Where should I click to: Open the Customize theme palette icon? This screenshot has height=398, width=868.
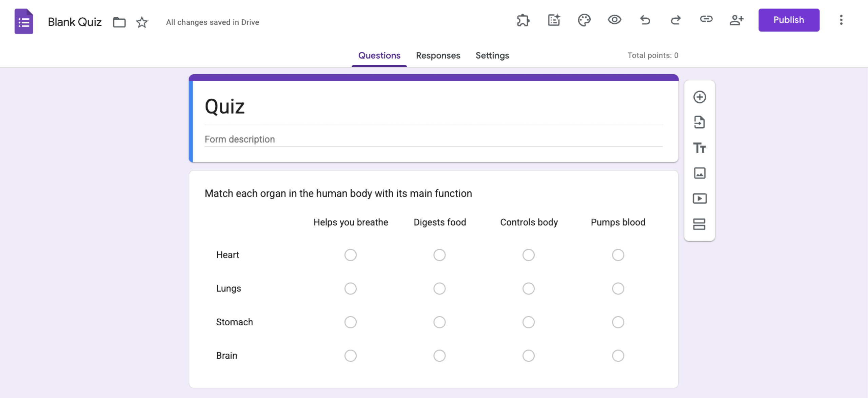pos(584,20)
